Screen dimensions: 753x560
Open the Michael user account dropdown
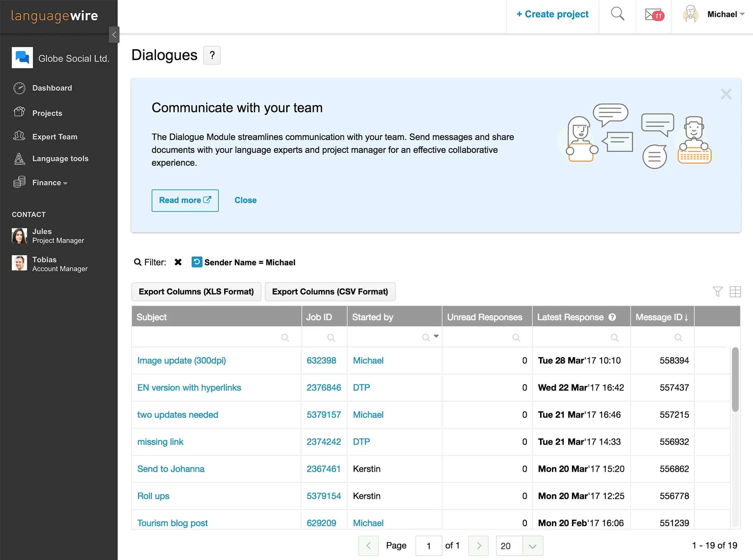(x=725, y=14)
